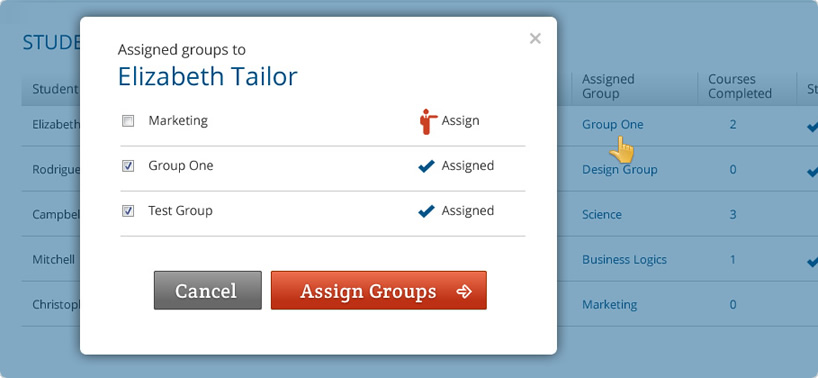Open the Marketing link in Assigned Group column

click(x=609, y=304)
